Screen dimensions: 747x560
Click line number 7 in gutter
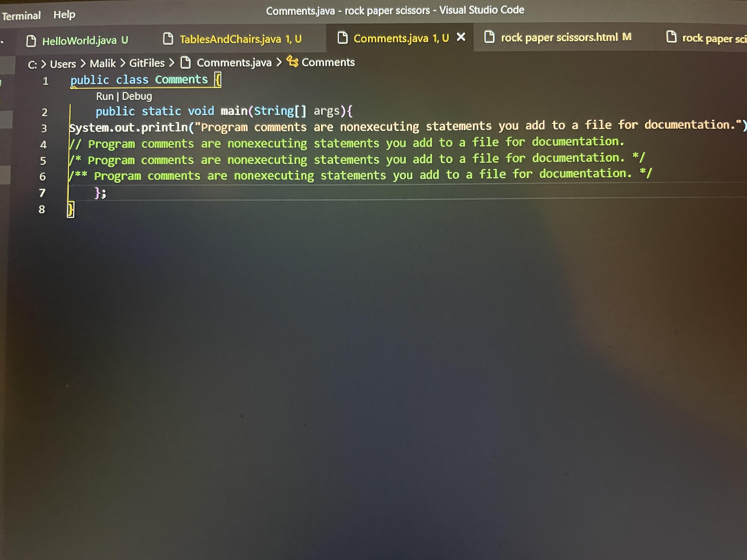(42, 193)
